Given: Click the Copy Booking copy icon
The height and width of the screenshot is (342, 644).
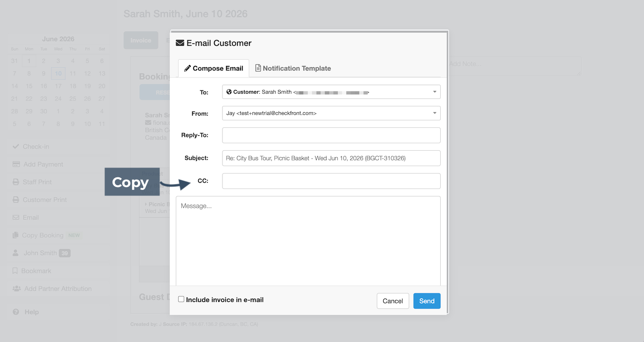Looking at the screenshot, I should pos(15,235).
